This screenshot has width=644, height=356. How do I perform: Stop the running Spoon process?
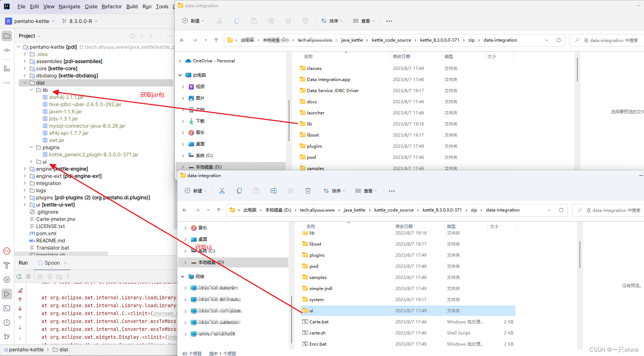[x=28, y=276]
